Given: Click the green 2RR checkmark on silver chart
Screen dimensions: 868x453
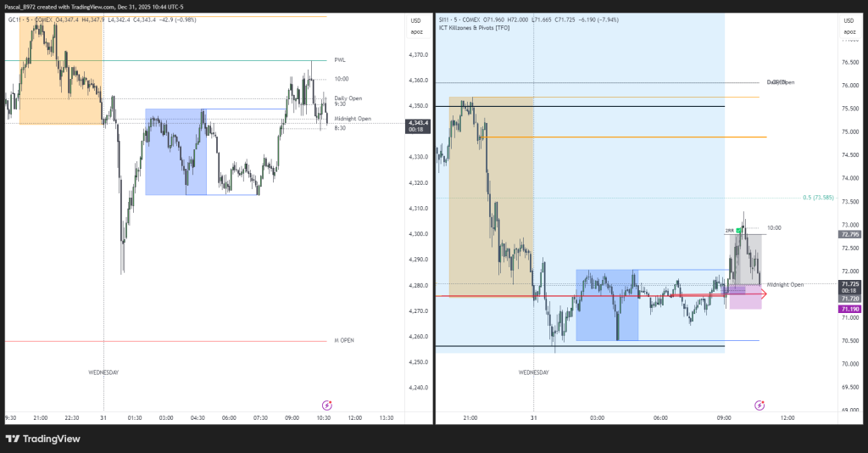Looking at the screenshot, I should pyautogui.click(x=739, y=230).
